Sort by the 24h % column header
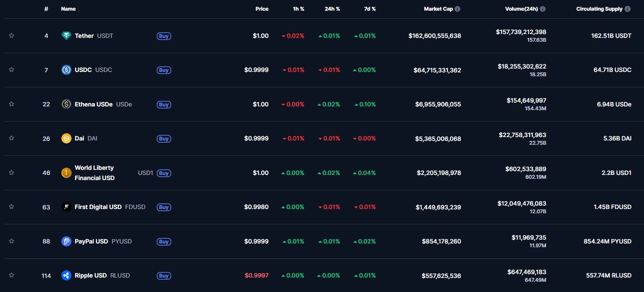This screenshot has width=644, height=292. tap(332, 9)
